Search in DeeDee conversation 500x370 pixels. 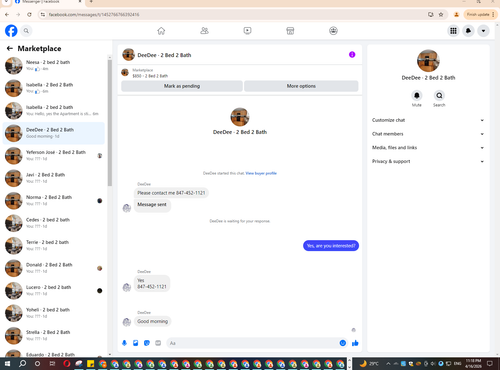[x=439, y=96]
